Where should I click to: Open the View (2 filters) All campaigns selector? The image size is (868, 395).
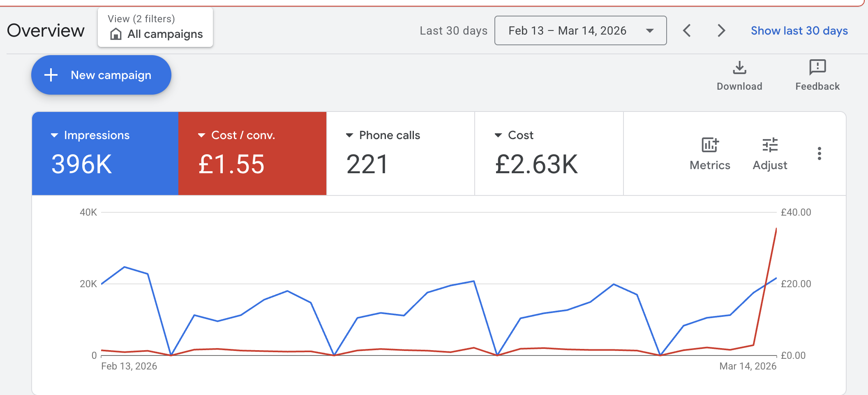pyautogui.click(x=155, y=27)
